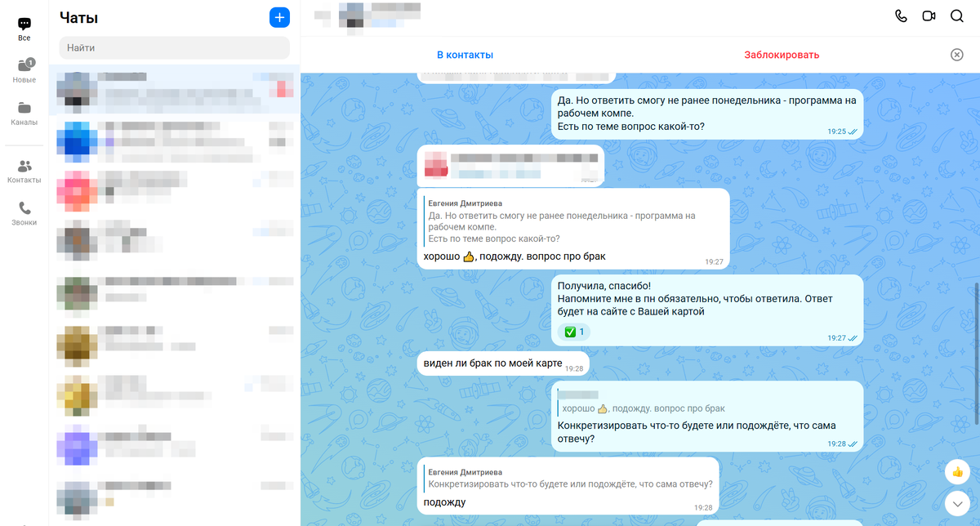Image resolution: width=980 pixels, height=526 pixels.
Task: Start a voice call
Action: [902, 16]
